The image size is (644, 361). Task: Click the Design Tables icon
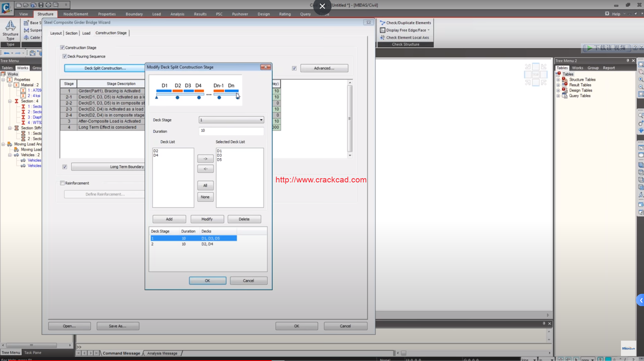coord(564,90)
